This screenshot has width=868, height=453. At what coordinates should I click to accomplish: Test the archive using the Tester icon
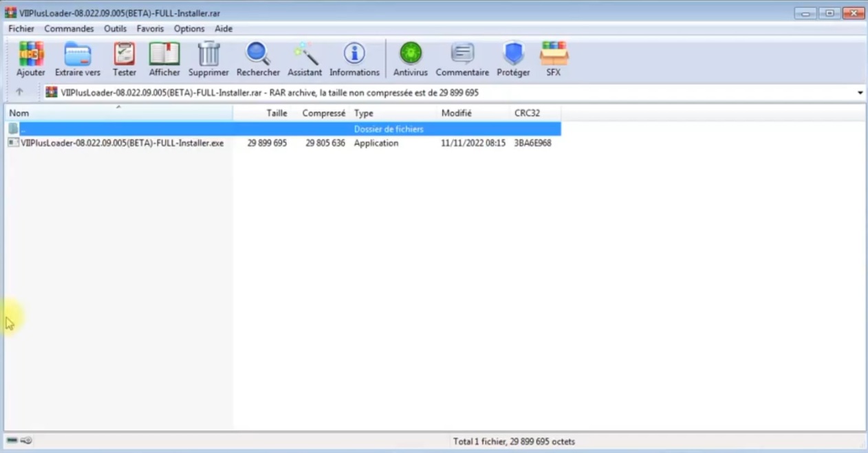[124, 58]
